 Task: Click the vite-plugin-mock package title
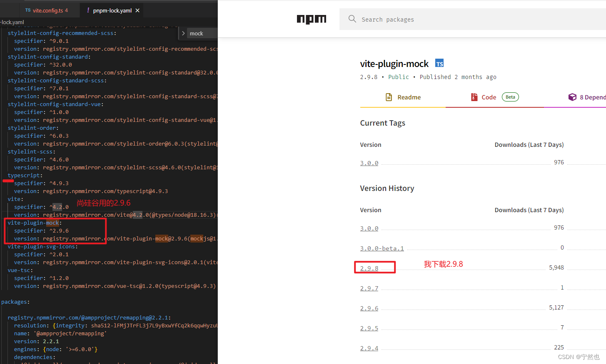[394, 64]
